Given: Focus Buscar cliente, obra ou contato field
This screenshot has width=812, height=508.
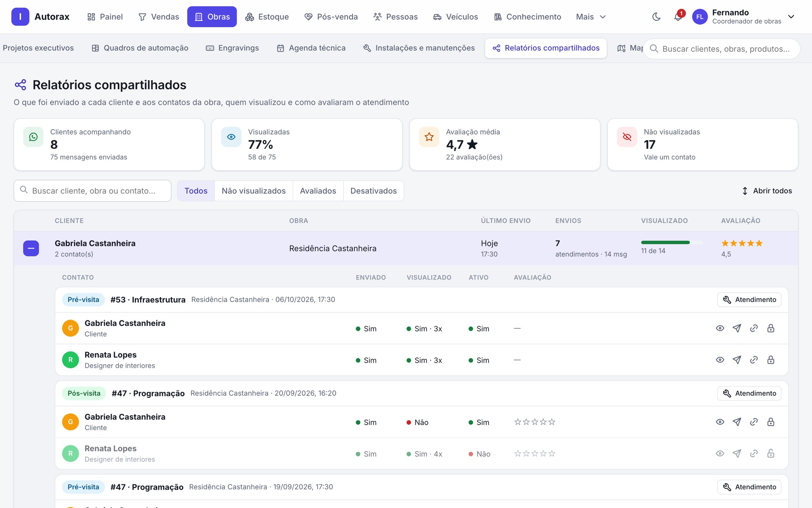Looking at the screenshot, I should pos(93,191).
